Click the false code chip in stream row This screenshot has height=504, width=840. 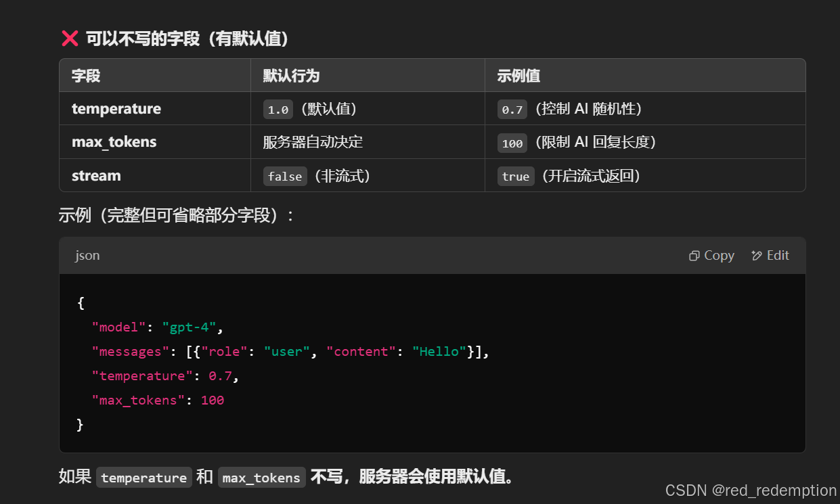click(285, 177)
